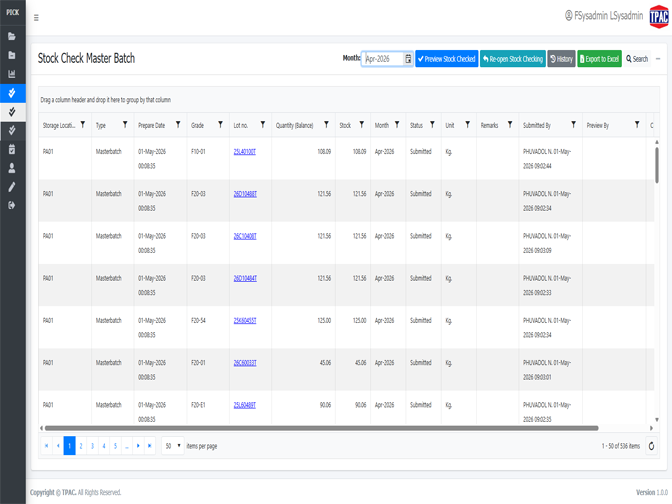
Task: Filter the Status column
Action: click(x=432, y=125)
